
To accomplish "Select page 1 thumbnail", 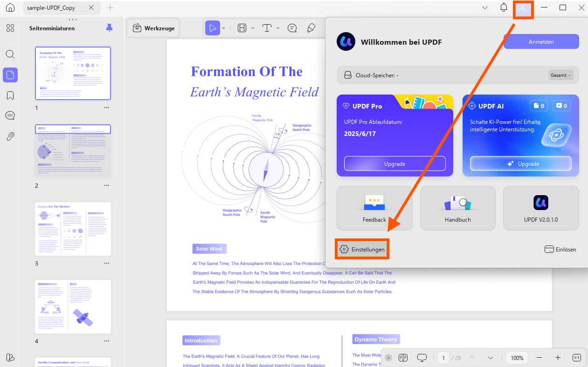I will pyautogui.click(x=73, y=73).
